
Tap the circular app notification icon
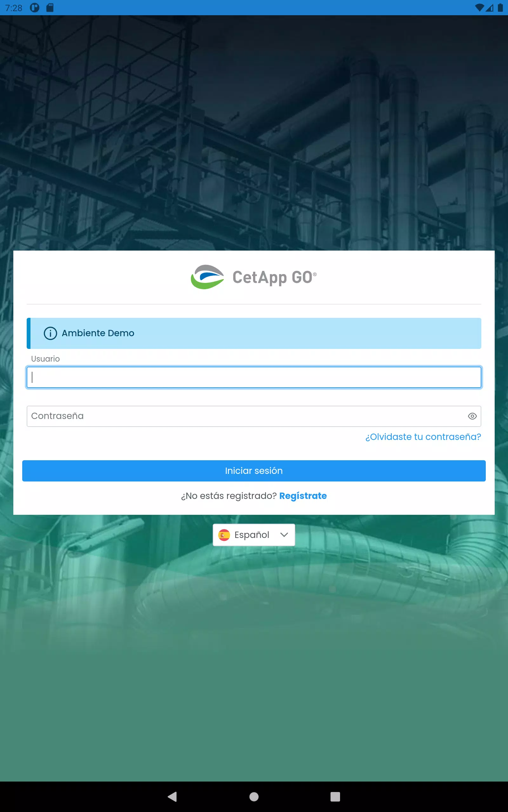click(x=35, y=7)
